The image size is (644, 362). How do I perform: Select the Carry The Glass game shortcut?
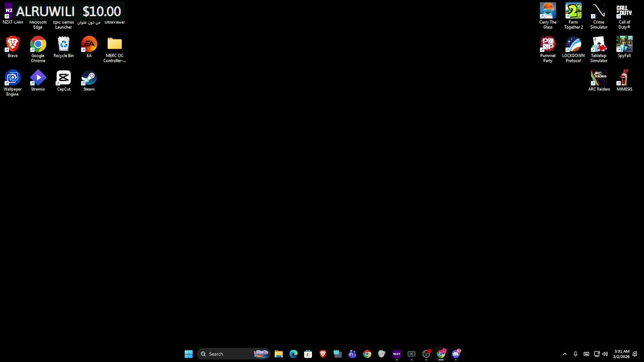click(548, 16)
